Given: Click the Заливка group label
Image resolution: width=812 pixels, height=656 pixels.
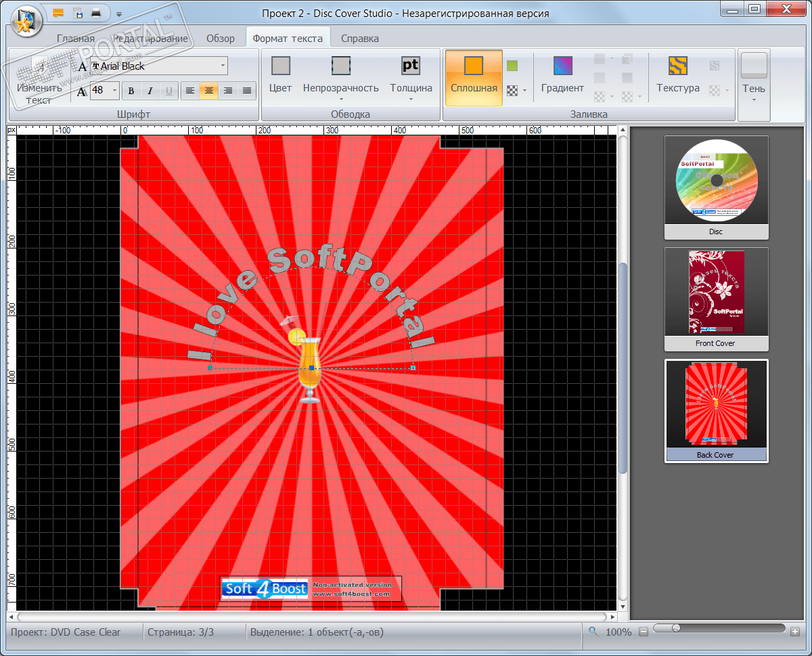Looking at the screenshot, I should tap(588, 114).
